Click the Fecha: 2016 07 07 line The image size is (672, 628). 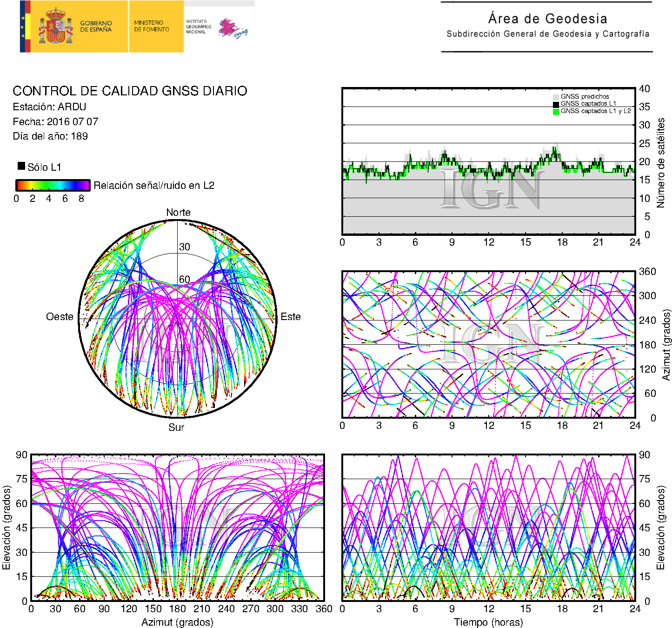tap(55, 122)
